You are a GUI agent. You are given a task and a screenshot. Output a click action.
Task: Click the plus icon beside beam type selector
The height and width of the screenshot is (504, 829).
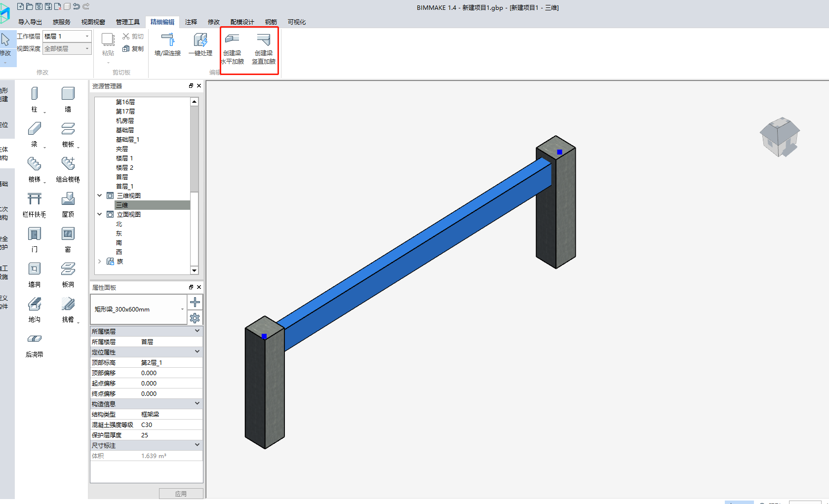tap(195, 302)
